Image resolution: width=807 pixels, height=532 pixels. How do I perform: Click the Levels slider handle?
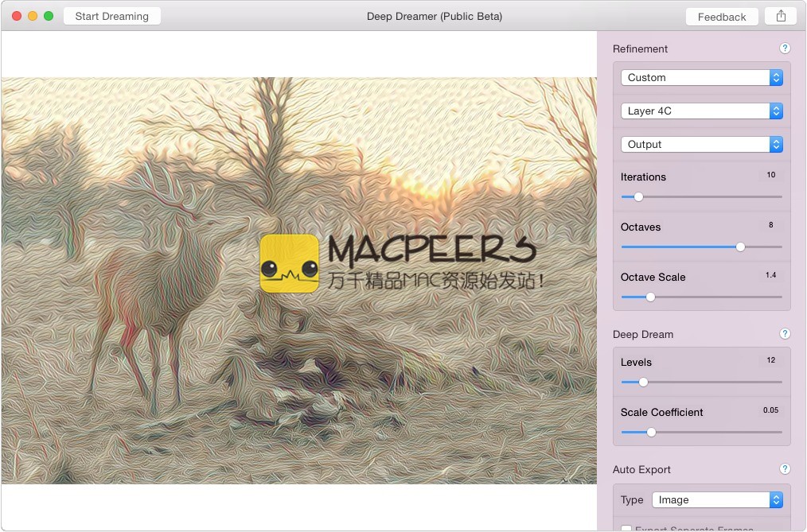pyautogui.click(x=643, y=382)
